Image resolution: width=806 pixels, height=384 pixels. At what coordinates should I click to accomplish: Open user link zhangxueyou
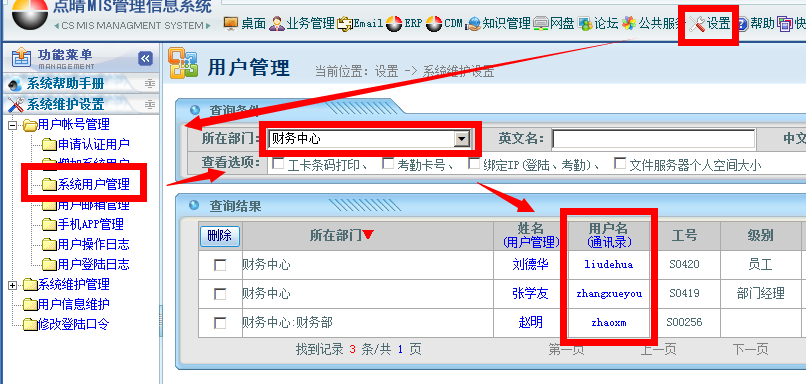pos(609,294)
